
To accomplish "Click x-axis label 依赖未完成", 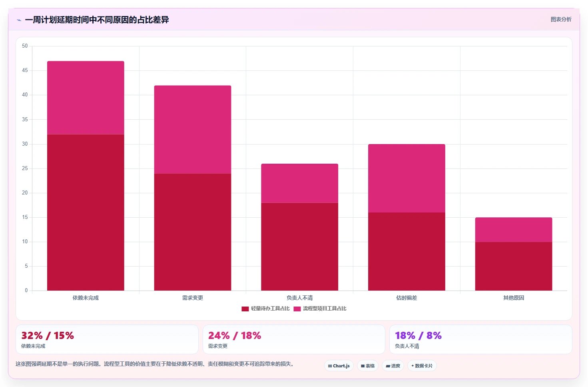I will 86,298.
